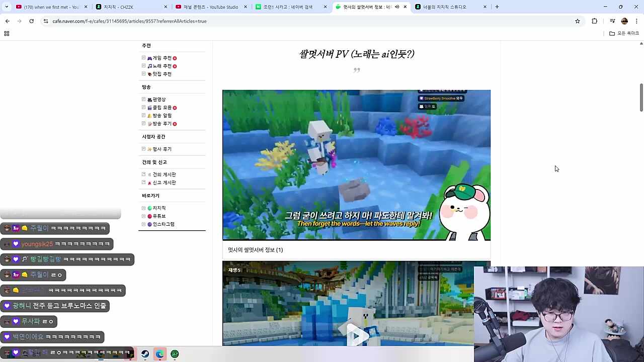Switch to the 치지직 스튜디오 tab

click(x=451, y=7)
